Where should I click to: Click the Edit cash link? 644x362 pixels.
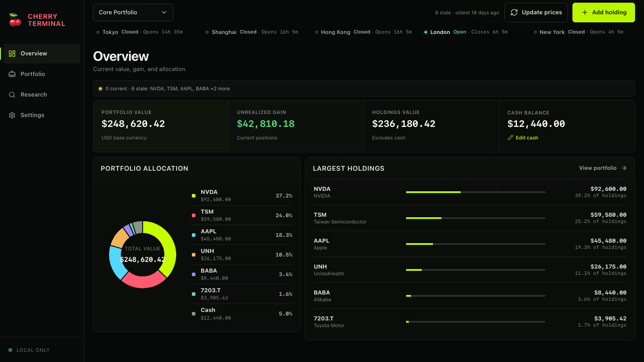pos(523,138)
